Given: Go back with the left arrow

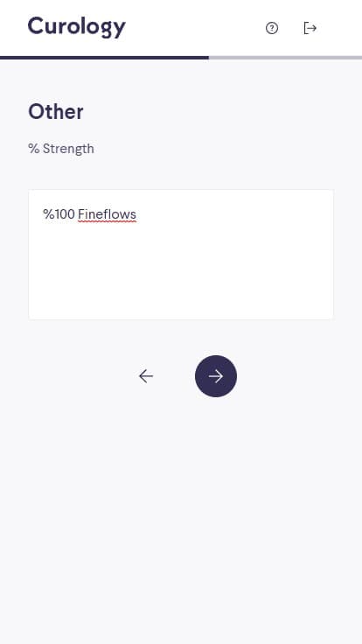Looking at the screenshot, I should (x=146, y=375).
